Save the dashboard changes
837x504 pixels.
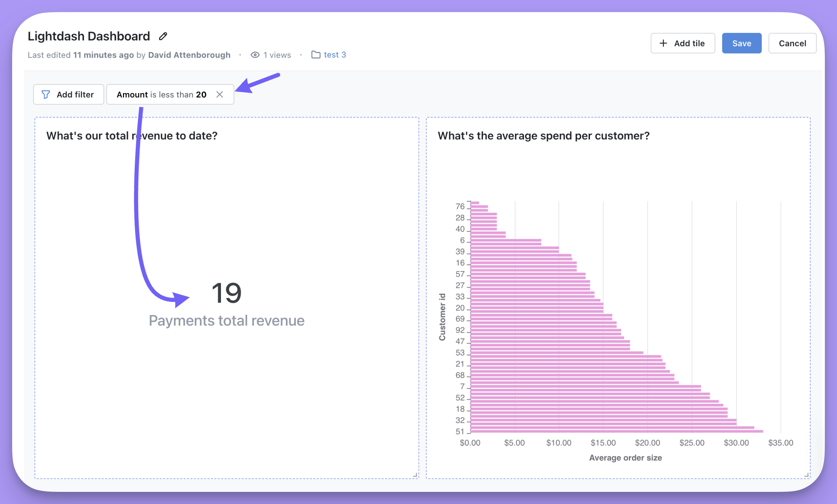[x=741, y=43]
